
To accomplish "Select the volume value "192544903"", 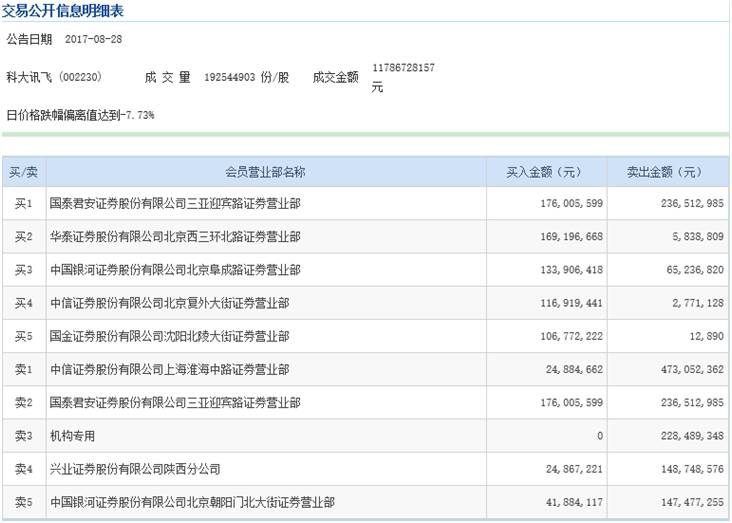I will (230, 78).
